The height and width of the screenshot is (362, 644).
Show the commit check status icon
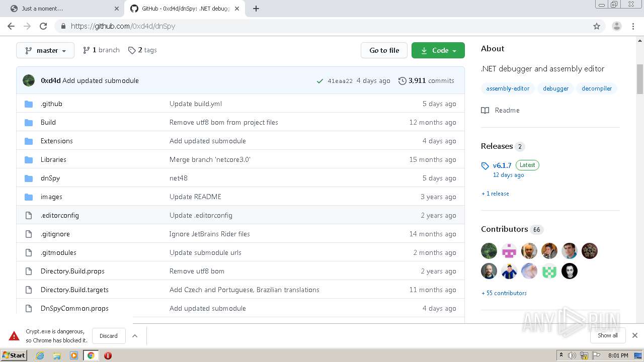click(x=319, y=81)
